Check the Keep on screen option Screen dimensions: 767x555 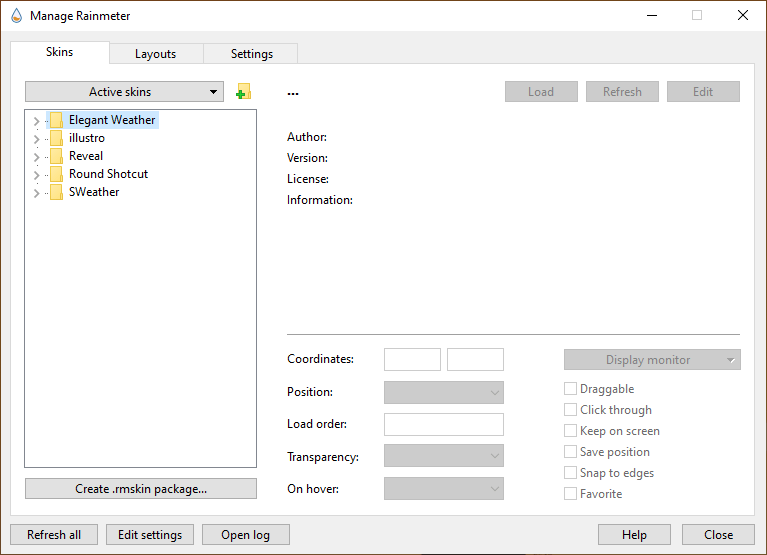click(571, 431)
